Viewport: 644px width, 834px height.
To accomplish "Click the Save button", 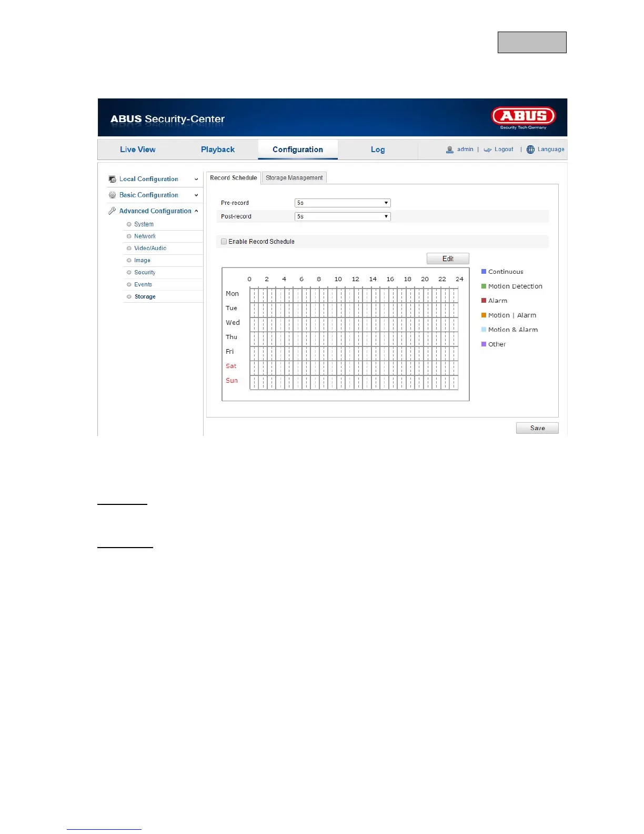I will tap(537, 428).
